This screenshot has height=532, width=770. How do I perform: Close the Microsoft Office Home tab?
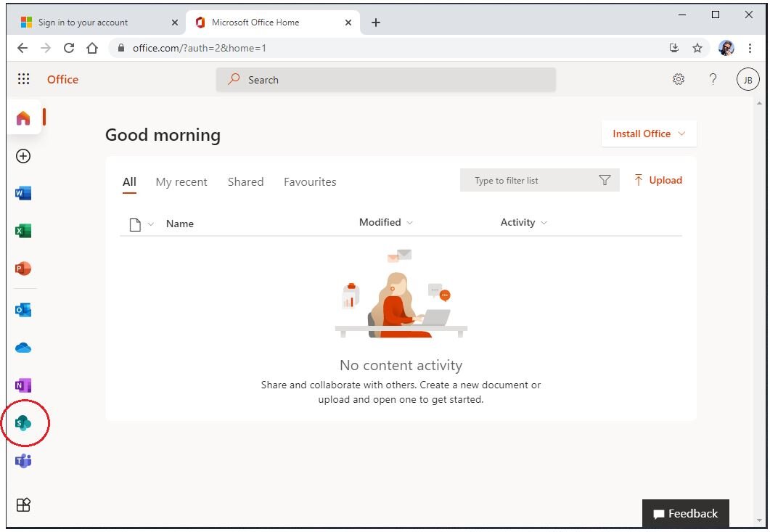348,22
